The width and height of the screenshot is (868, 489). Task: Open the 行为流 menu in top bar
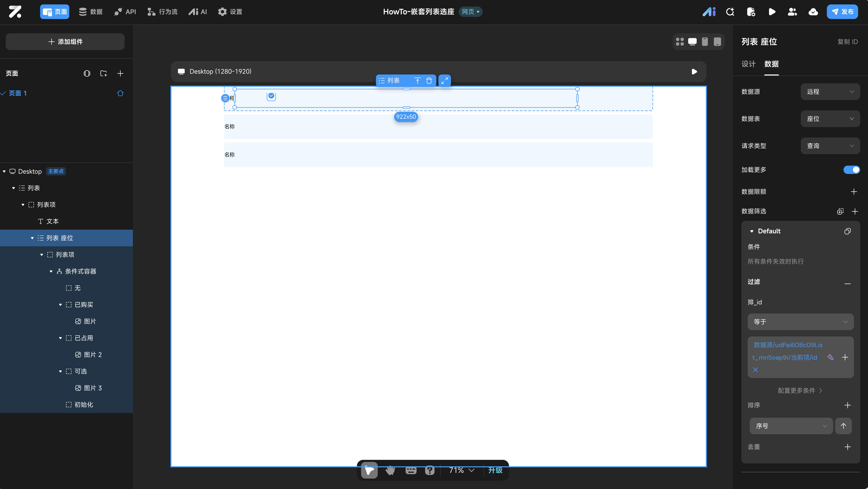tap(162, 12)
